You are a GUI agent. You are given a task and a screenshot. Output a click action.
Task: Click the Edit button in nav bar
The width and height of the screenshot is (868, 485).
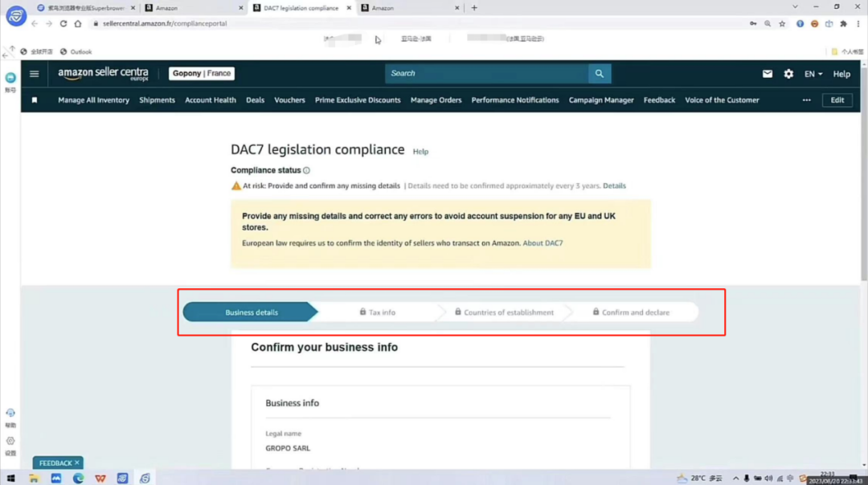point(837,100)
